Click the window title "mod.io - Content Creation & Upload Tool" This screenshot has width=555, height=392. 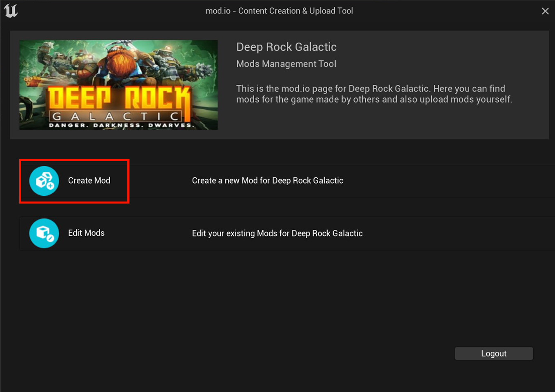click(279, 11)
